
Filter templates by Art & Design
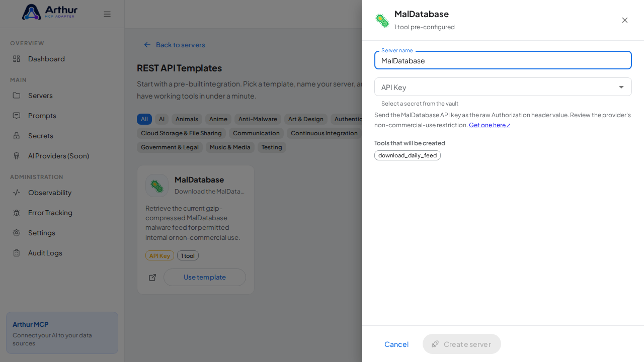click(306, 119)
